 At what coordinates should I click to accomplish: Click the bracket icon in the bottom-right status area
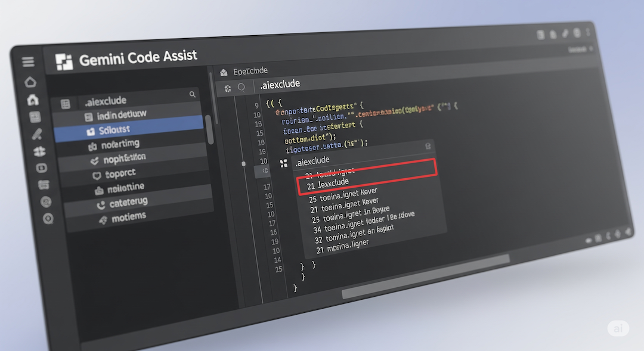[x=608, y=236]
